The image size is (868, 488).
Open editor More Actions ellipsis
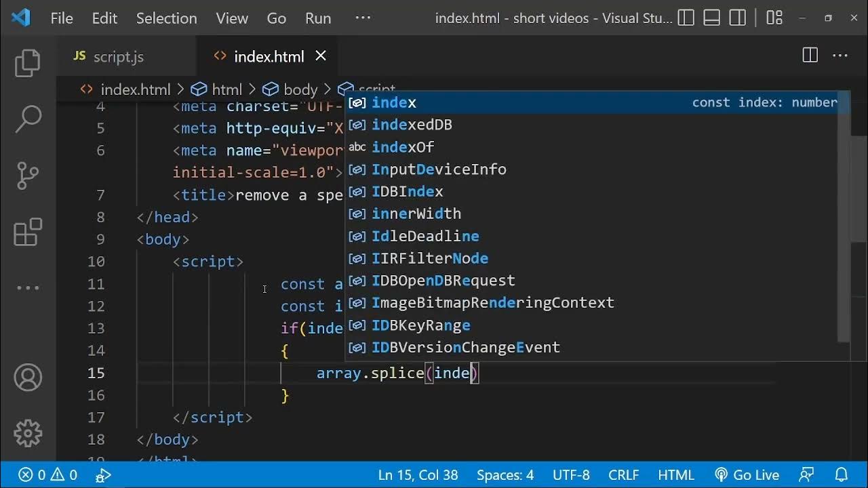[x=840, y=56]
